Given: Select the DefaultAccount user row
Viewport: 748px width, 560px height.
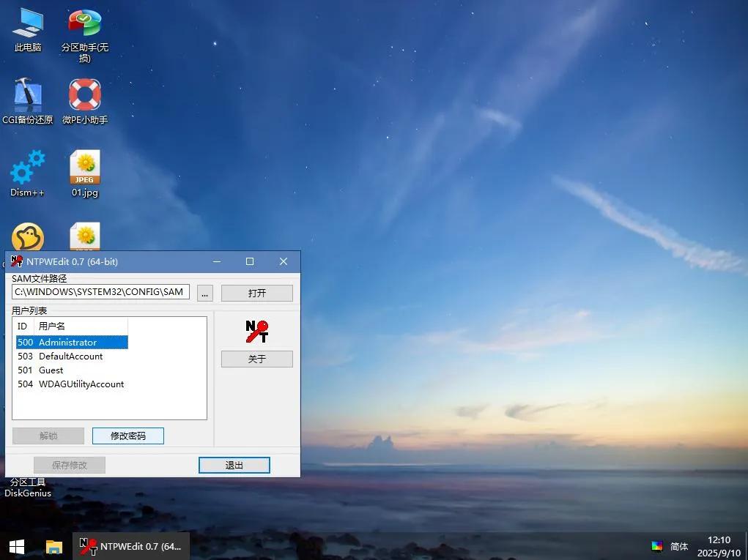Looking at the screenshot, I should [71, 356].
